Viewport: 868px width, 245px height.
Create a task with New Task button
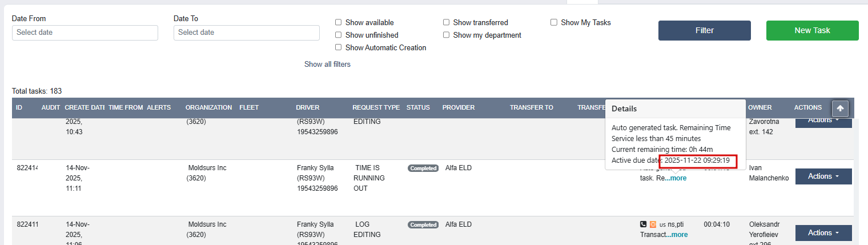coord(812,30)
